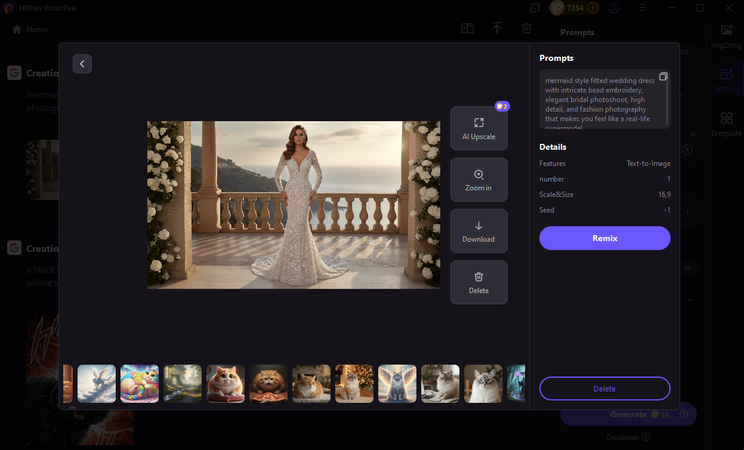This screenshot has height=450, width=744.
Task: Add coins with the plus icon
Action: pos(593,8)
